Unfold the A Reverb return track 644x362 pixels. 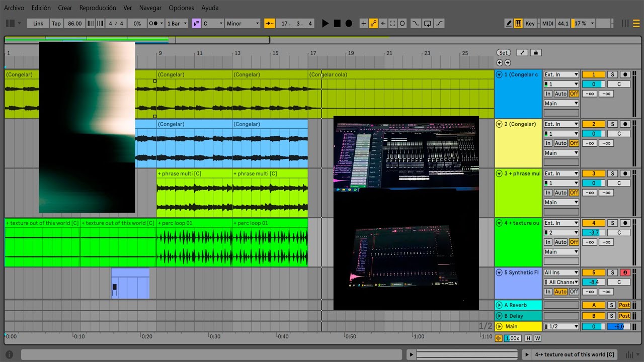[x=499, y=305]
